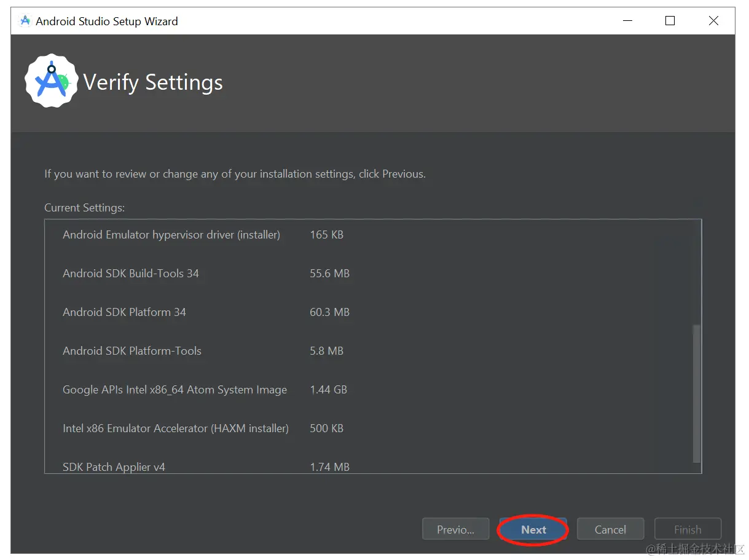Click the 165 KB size value
749x560 pixels.
click(326, 235)
